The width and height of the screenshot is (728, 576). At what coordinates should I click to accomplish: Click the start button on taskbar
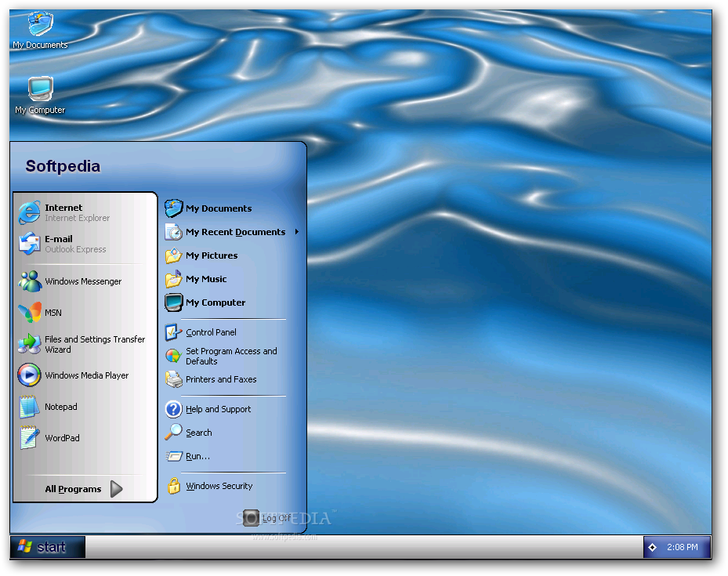click(47, 547)
